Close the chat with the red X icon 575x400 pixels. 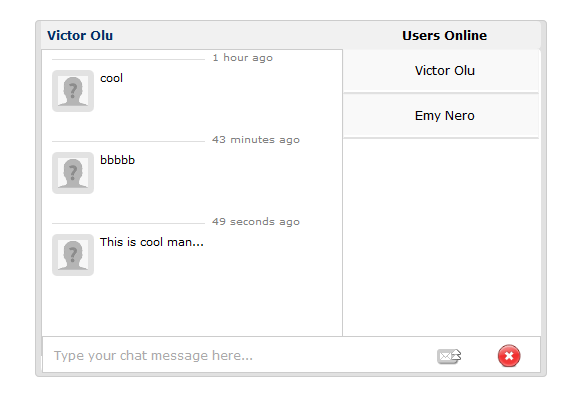pyautogui.click(x=509, y=356)
